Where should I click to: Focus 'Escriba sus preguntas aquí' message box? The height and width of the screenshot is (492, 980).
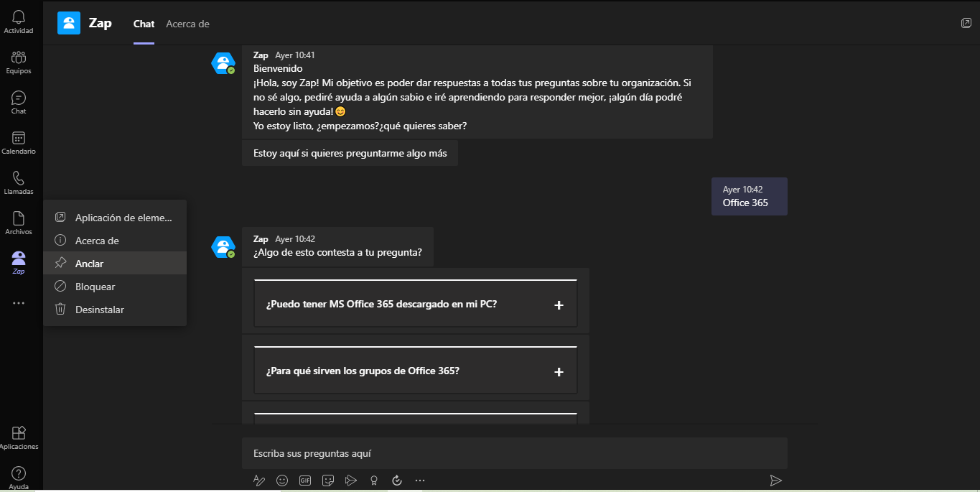515,453
